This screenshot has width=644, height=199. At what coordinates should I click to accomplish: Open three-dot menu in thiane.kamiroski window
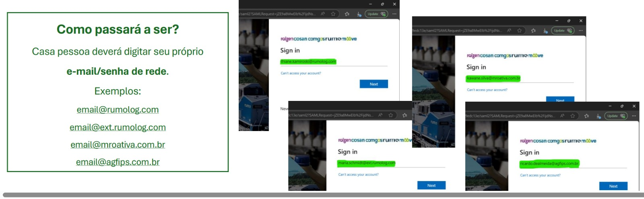(394, 14)
